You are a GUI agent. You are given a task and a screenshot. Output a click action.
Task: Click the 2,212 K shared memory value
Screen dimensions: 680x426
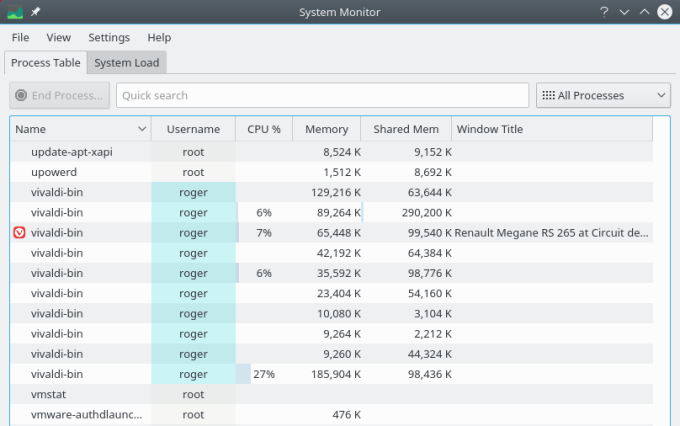click(432, 334)
